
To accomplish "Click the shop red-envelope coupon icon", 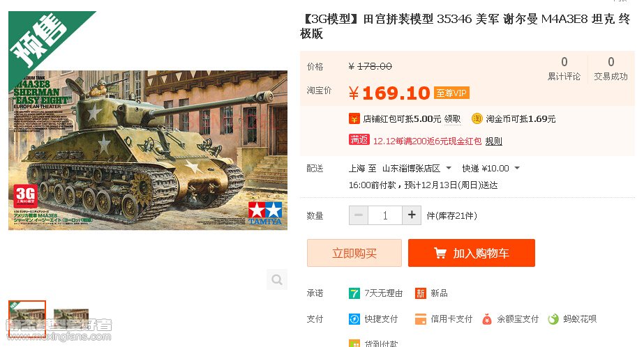I will point(354,119).
